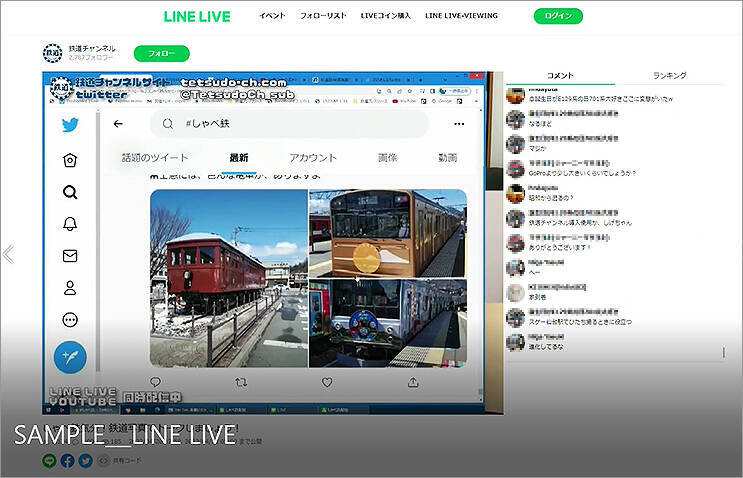The width and height of the screenshot is (743, 478).
Task: Click the comment reading へー
Action: click(x=534, y=272)
